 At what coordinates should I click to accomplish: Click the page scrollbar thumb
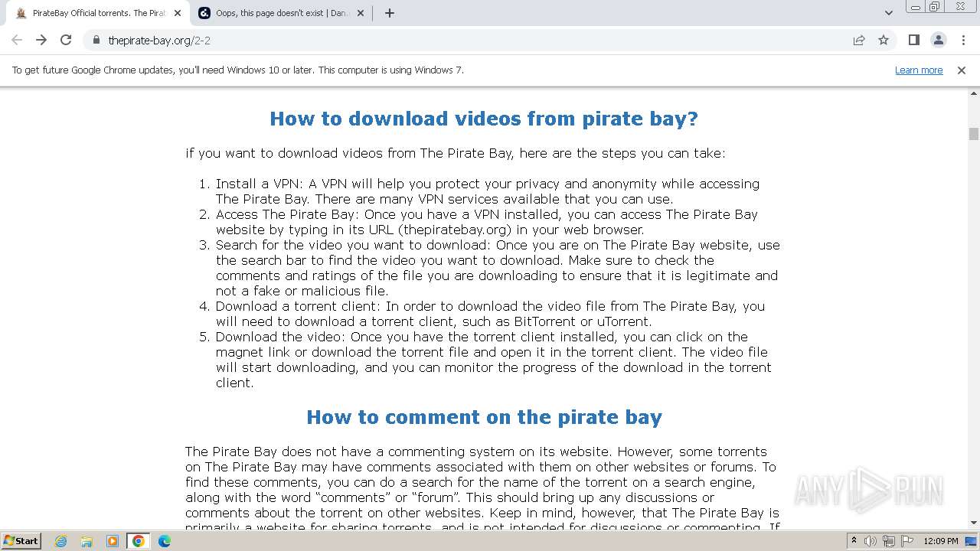974,134
